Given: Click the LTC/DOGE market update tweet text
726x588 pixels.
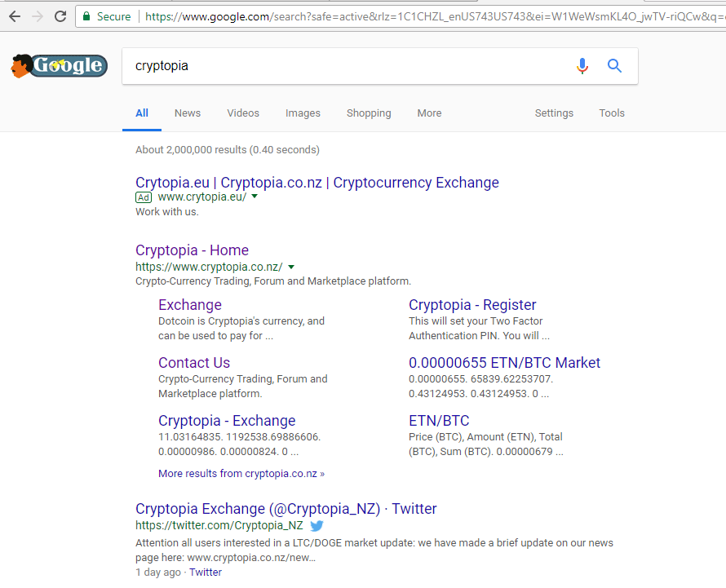Looking at the screenshot, I should (x=374, y=550).
